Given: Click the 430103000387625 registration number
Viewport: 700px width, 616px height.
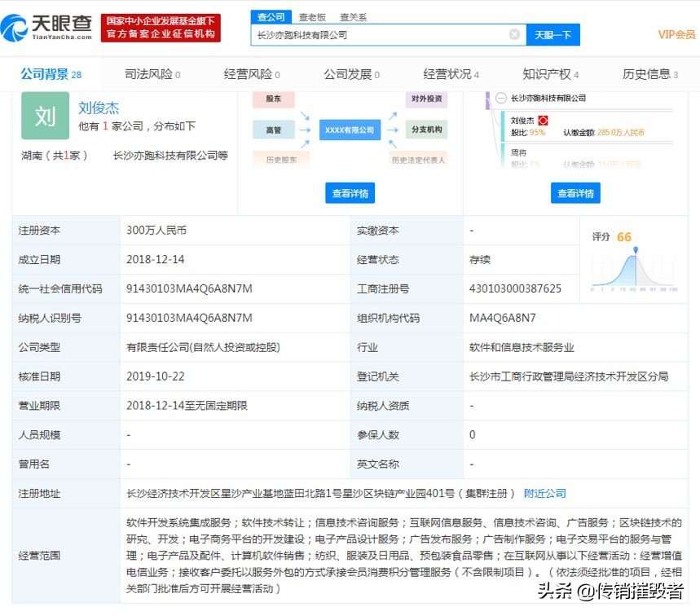Looking at the screenshot, I should 515,288.
